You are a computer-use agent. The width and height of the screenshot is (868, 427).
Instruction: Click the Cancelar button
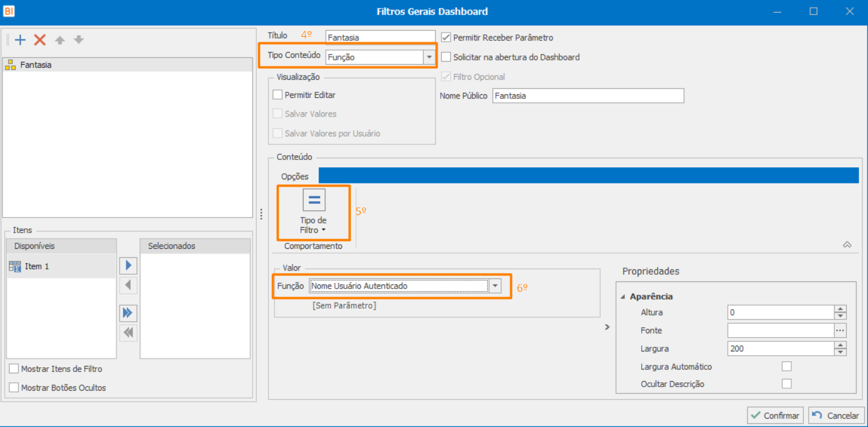tap(836, 416)
